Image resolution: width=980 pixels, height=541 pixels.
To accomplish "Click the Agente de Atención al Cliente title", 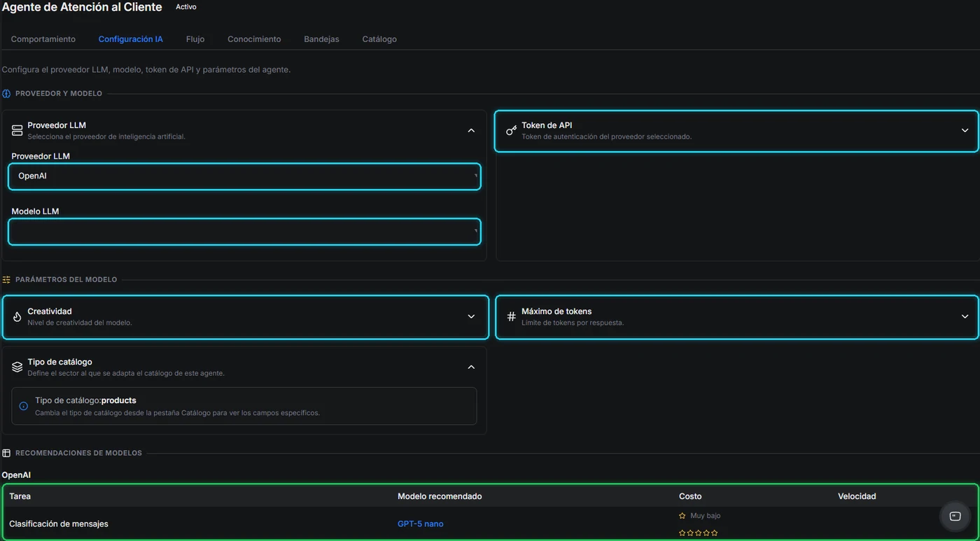I will pyautogui.click(x=82, y=7).
